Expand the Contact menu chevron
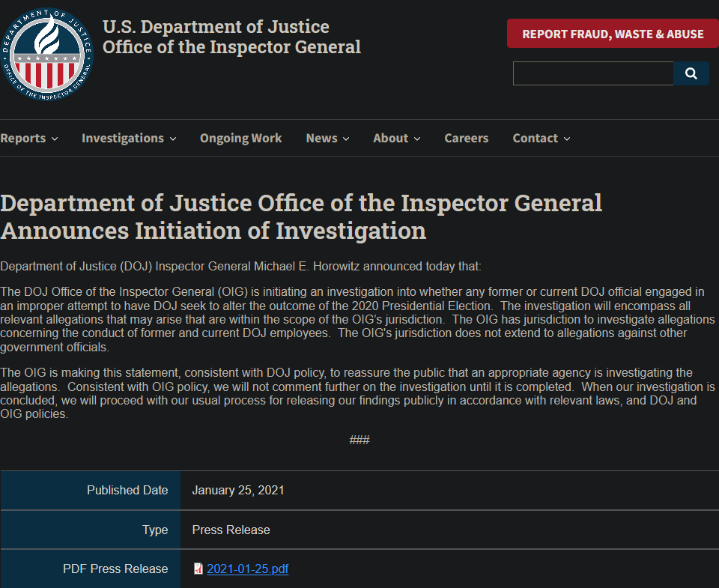This screenshot has height=588, width=719. (x=567, y=139)
